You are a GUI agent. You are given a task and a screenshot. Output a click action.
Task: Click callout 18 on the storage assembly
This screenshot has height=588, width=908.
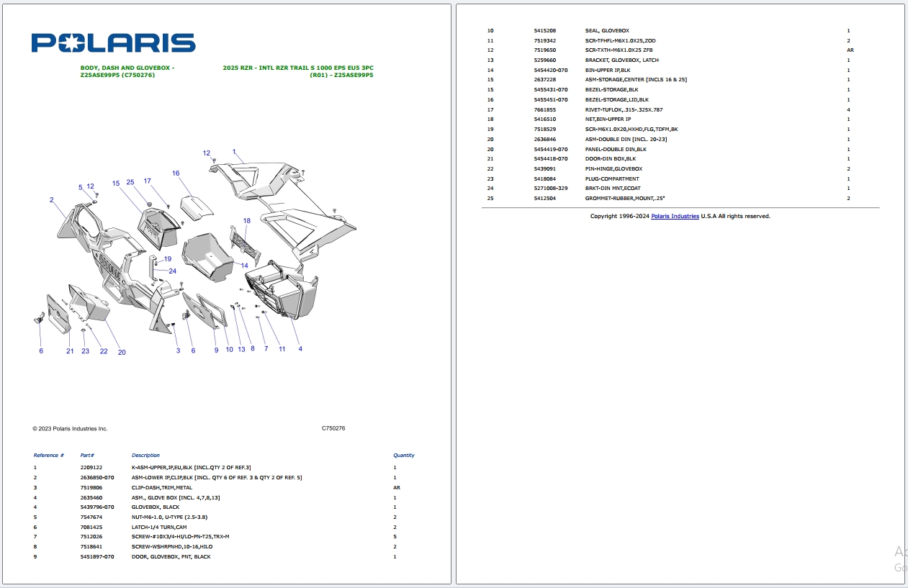[246, 221]
